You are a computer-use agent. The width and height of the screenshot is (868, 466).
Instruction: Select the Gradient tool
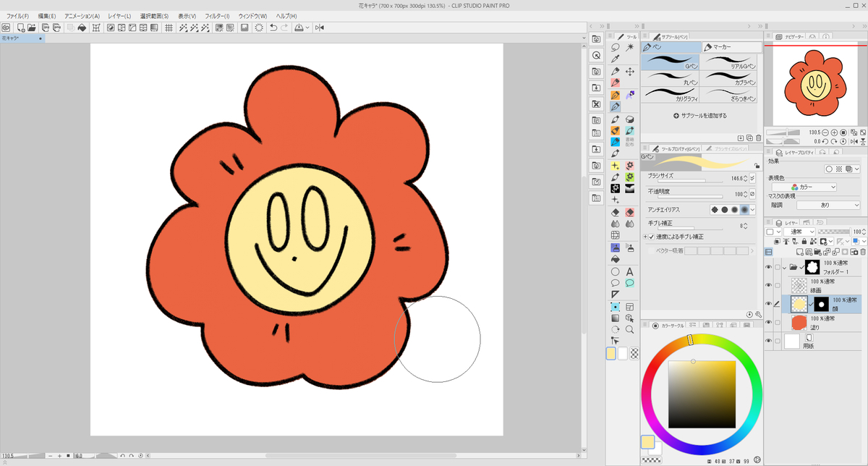pos(615,318)
